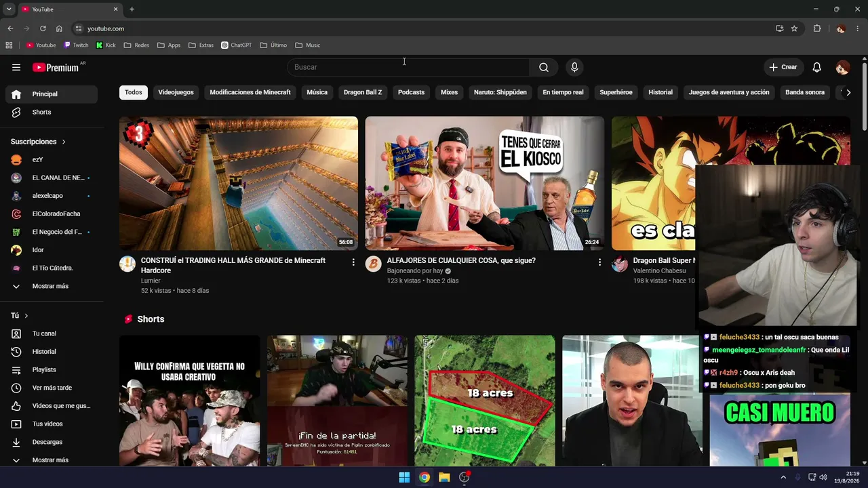The width and height of the screenshot is (868, 488).
Task: Open Tu canal in the sidebar
Action: tap(52, 333)
